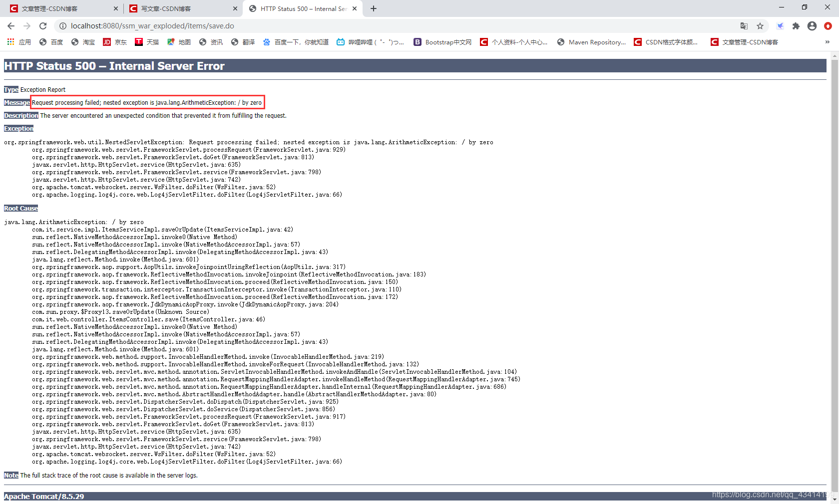
Task: View site information icon beside URL
Action: tap(62, 26)
